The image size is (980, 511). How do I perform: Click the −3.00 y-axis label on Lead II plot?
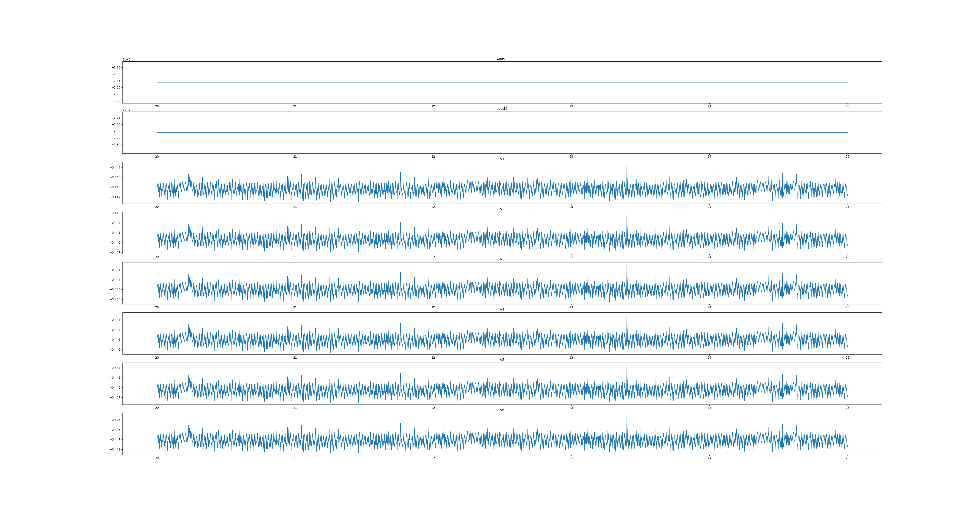tap(116, 151)
